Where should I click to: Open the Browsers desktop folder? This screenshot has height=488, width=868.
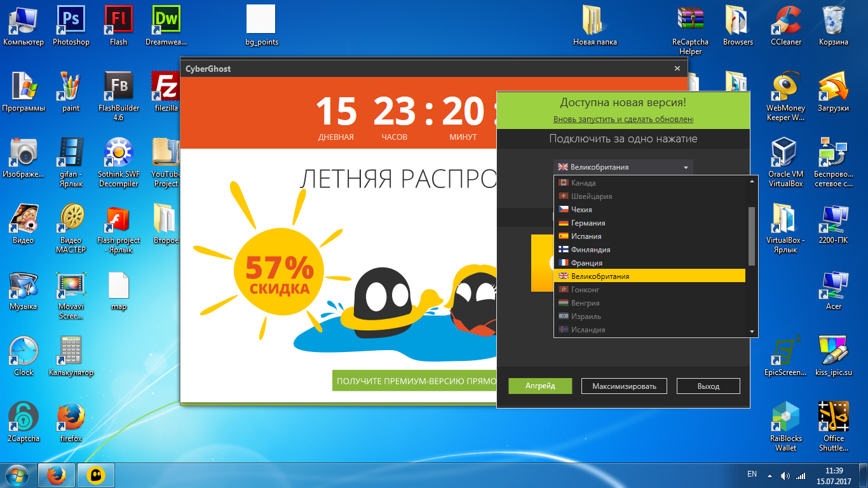(738, 25)
